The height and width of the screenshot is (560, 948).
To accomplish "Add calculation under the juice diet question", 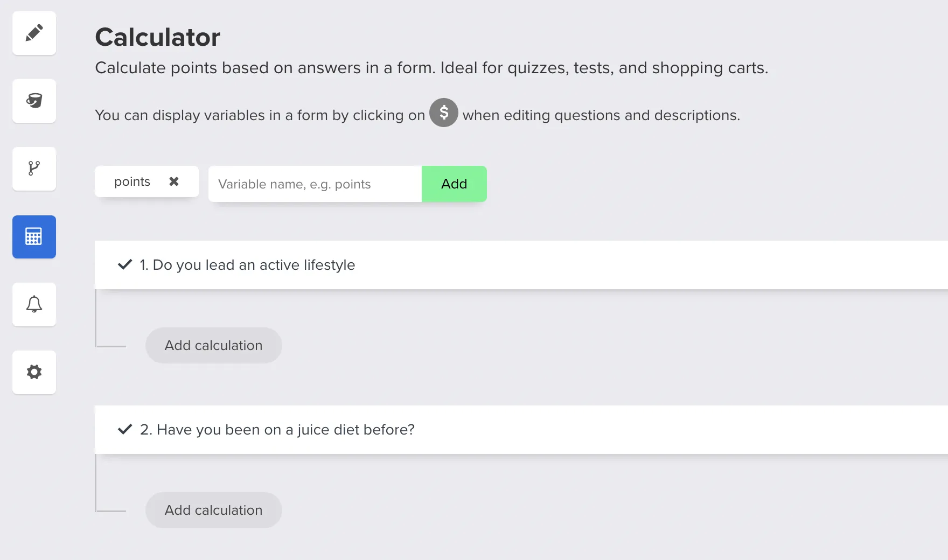I will coord(213,510).
